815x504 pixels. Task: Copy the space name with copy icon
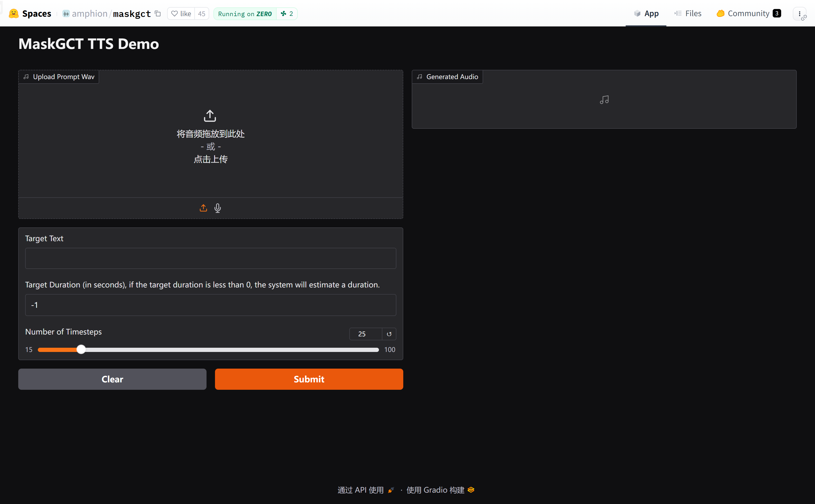[x=158, y=14]
